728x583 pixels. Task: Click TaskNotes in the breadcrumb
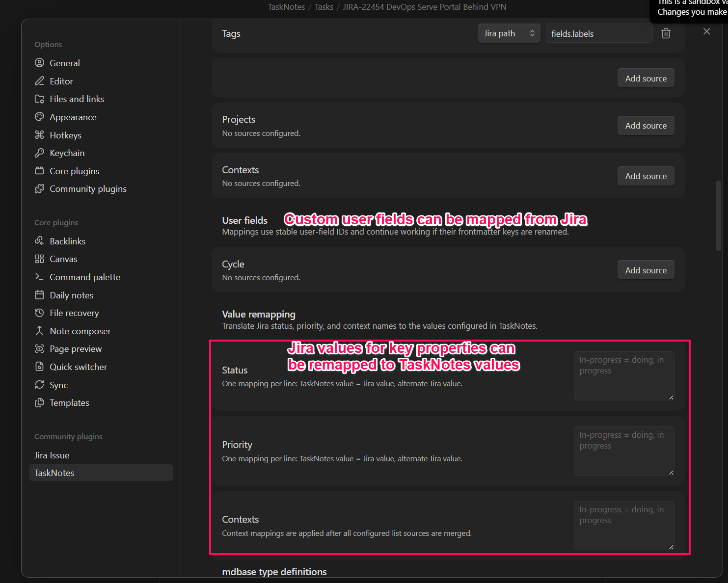coord(286,7)
